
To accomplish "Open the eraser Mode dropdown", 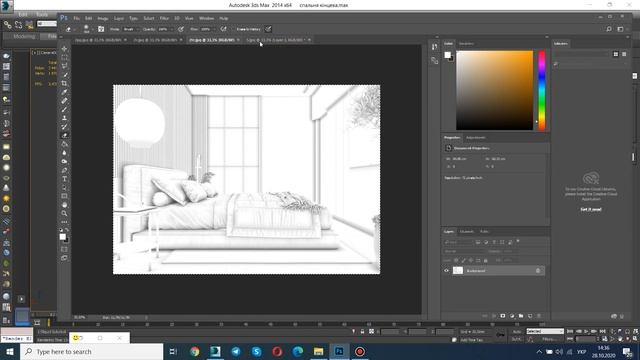I will (131, 29).
